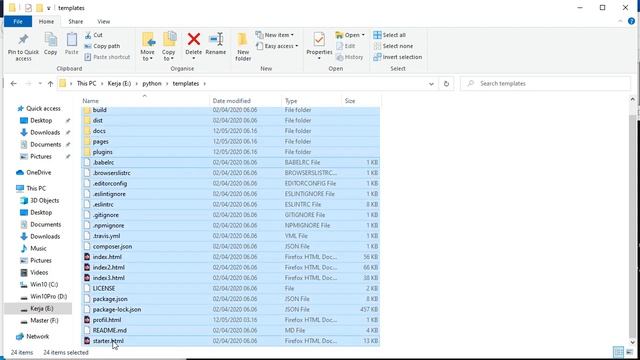This screenshot has width=640, height=360.
Task: Open Music folder in sidebar
Action: click(x=33, y=249)
